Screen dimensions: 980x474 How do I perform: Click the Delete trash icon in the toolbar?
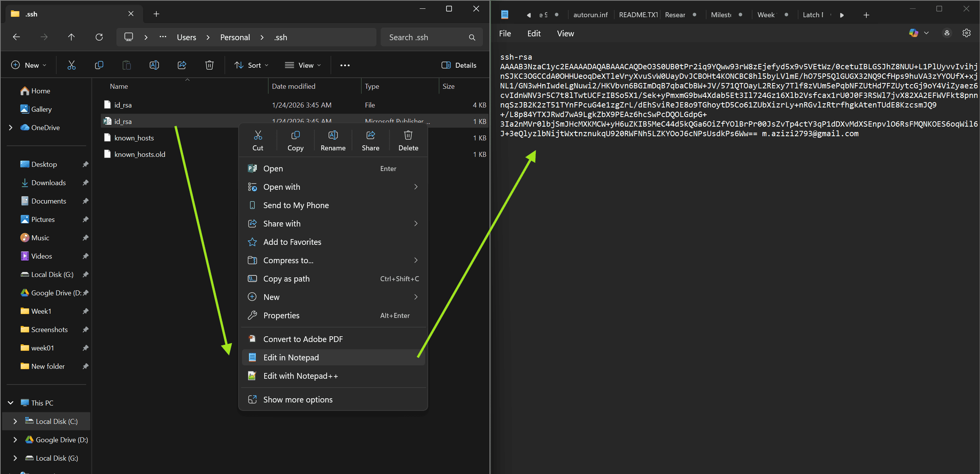(209, 65)
